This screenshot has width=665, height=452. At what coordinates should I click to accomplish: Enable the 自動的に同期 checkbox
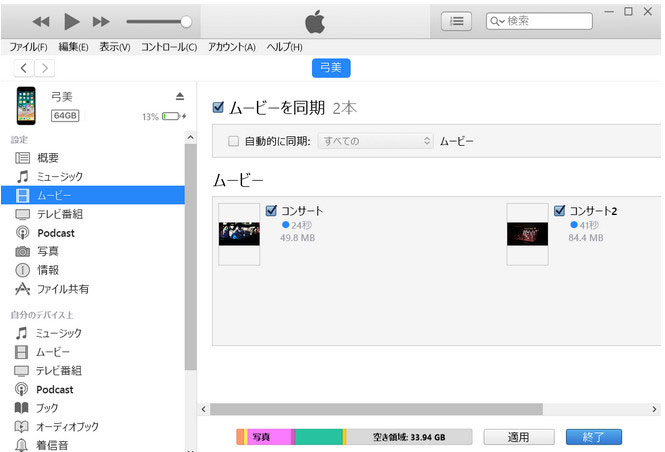tap(233, 141)
